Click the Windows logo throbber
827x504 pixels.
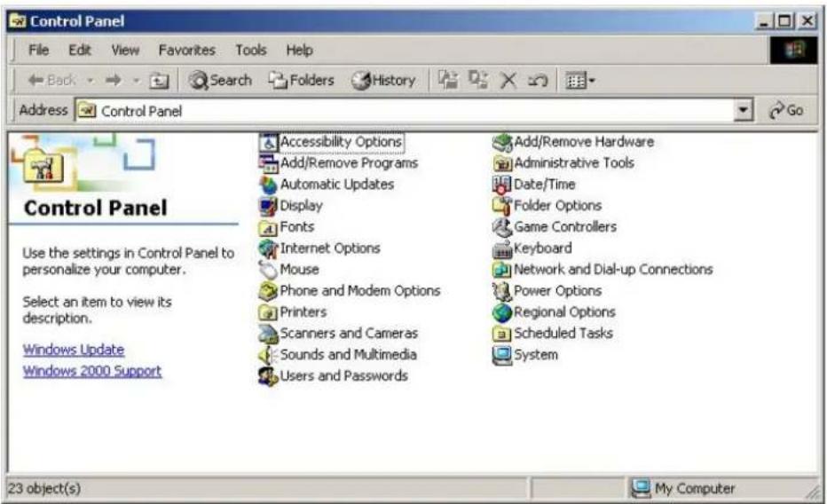(794, 51)
